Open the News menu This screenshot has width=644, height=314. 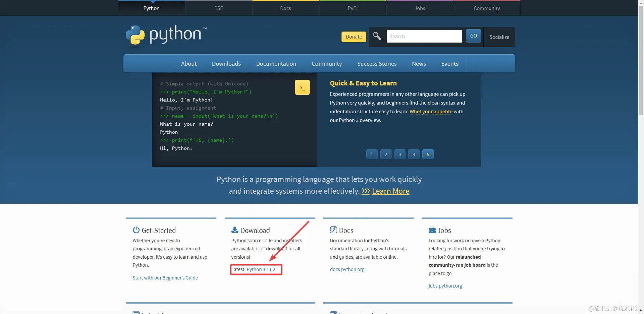coord(419,64)
